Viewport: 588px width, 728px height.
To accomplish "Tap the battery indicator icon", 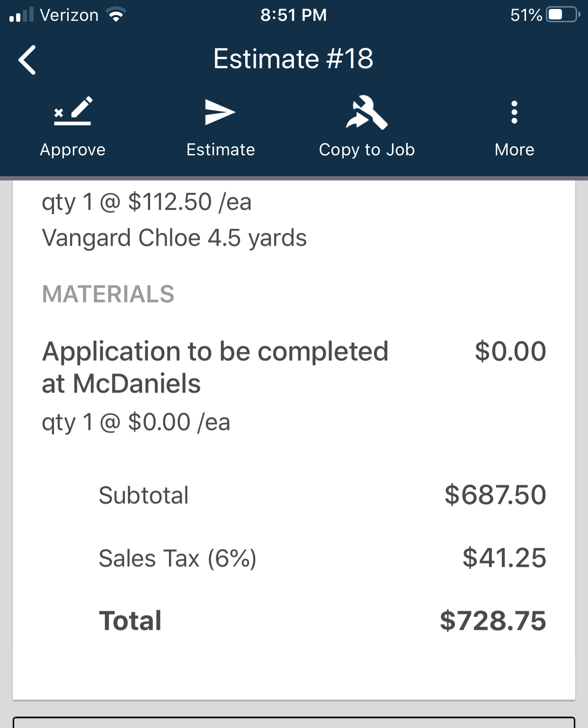I will (562, 15).
